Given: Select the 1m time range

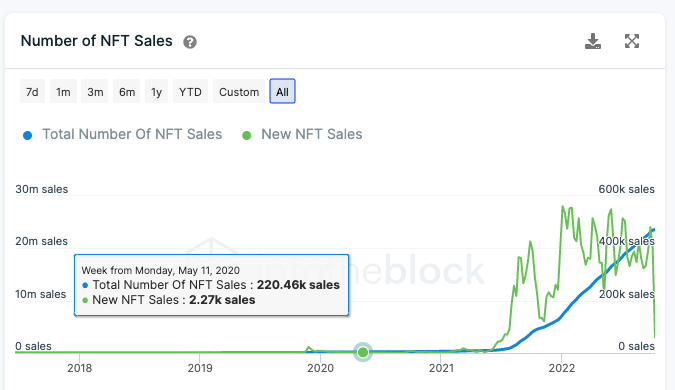Looking at the screenshot, I should click(x=63, y=92).
